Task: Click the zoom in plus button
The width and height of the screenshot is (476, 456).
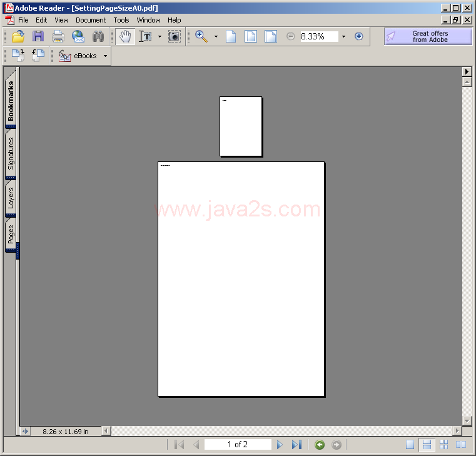Action: tap(359, 36)
